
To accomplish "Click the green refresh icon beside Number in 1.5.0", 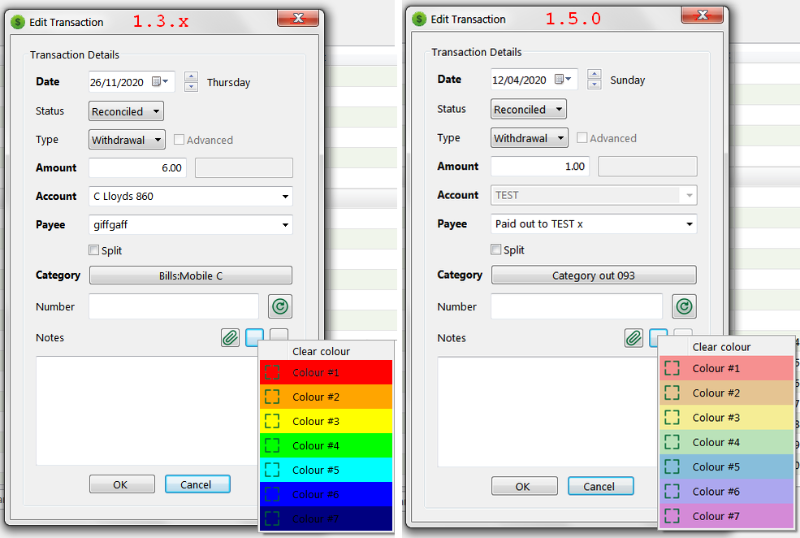I will click(684, 307).
